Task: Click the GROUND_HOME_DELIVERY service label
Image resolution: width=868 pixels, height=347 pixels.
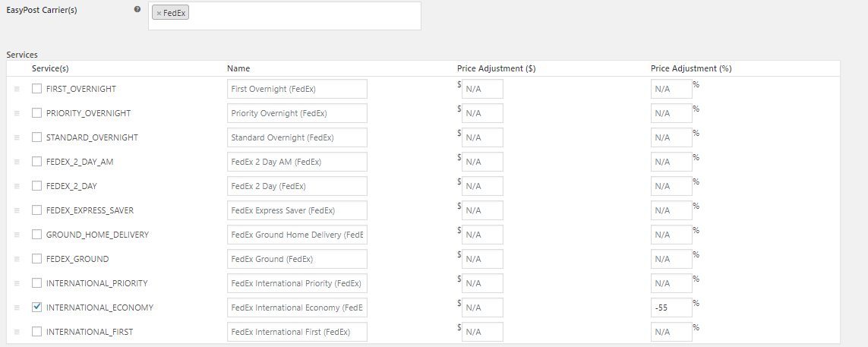Action: (97, 235)
